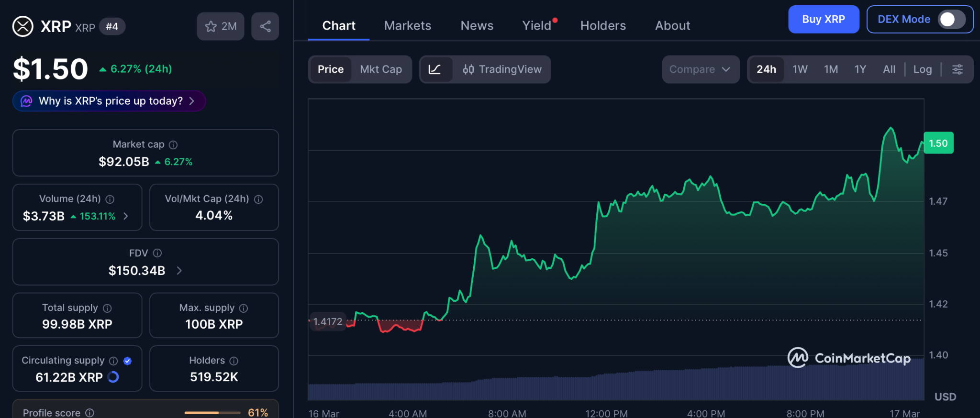Open chart settings sliders icon
Viewport: 980px width, 418px height.
click(x=957, y=69)
